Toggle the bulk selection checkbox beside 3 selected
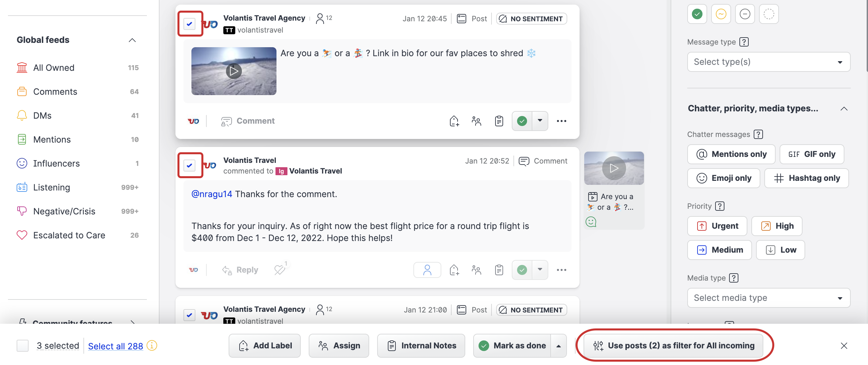This screenshot has height=365, width=868. coord(23,346)
